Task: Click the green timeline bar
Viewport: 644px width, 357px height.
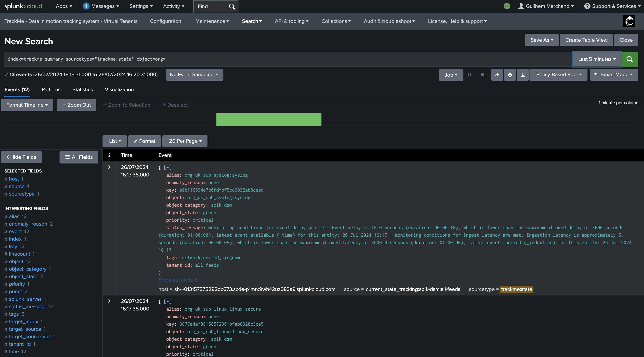Action: point(268,120)
